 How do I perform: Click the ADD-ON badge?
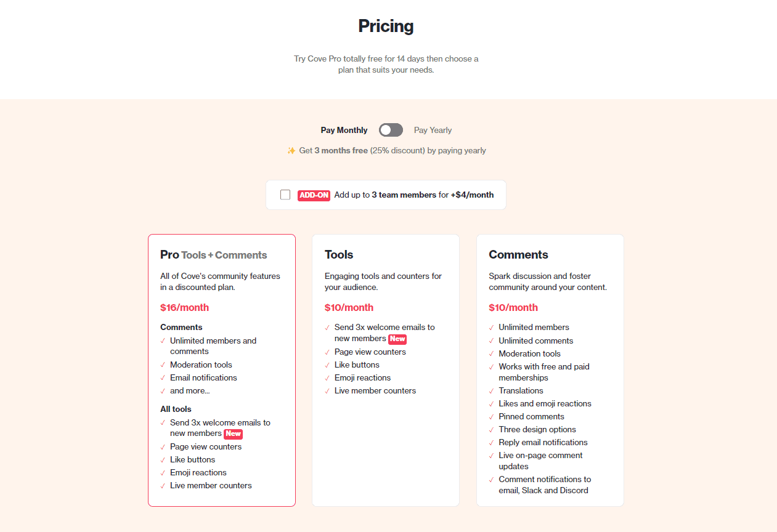point(314,195)
